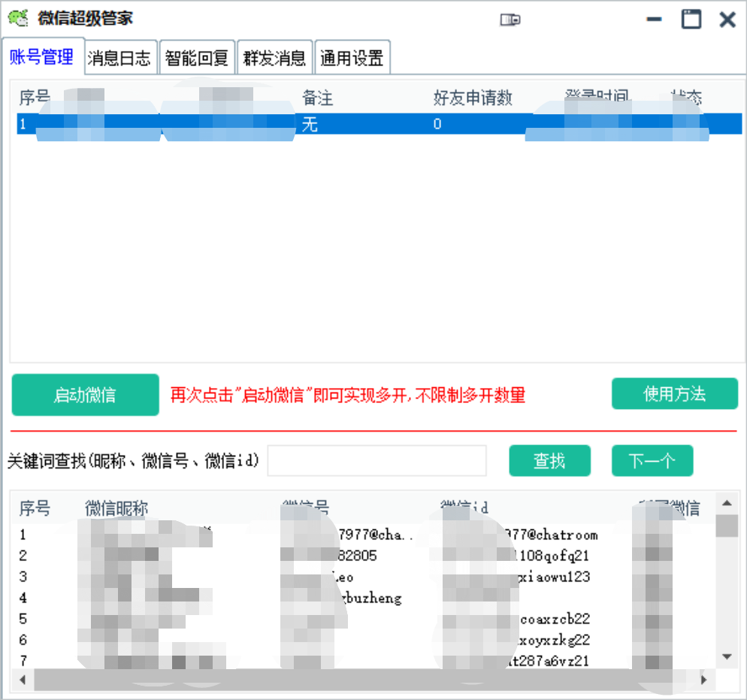This screenshot has height=700, width=747.
Task: Open the 消息日志 tab
Action: point(119,58)
